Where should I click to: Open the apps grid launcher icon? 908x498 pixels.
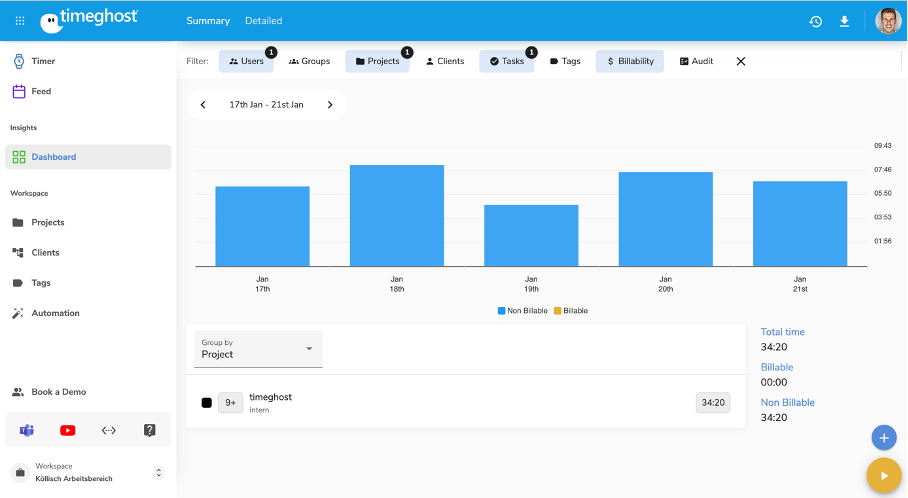click(20, 20)
